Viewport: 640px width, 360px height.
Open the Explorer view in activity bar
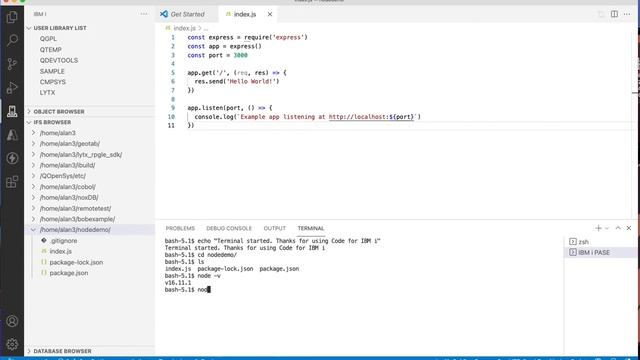(12, 17)
